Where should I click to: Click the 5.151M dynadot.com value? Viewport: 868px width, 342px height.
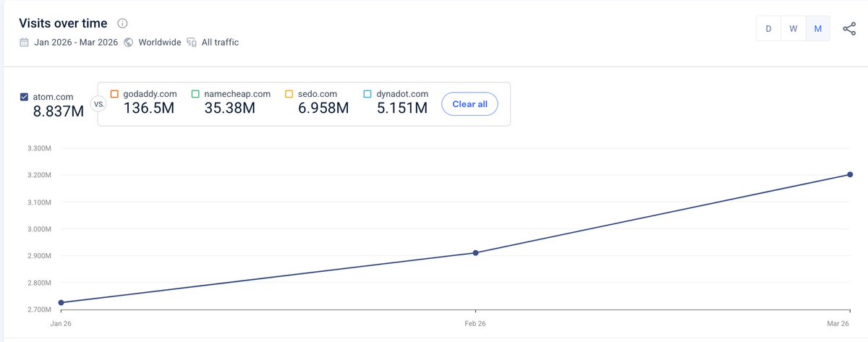401,108
